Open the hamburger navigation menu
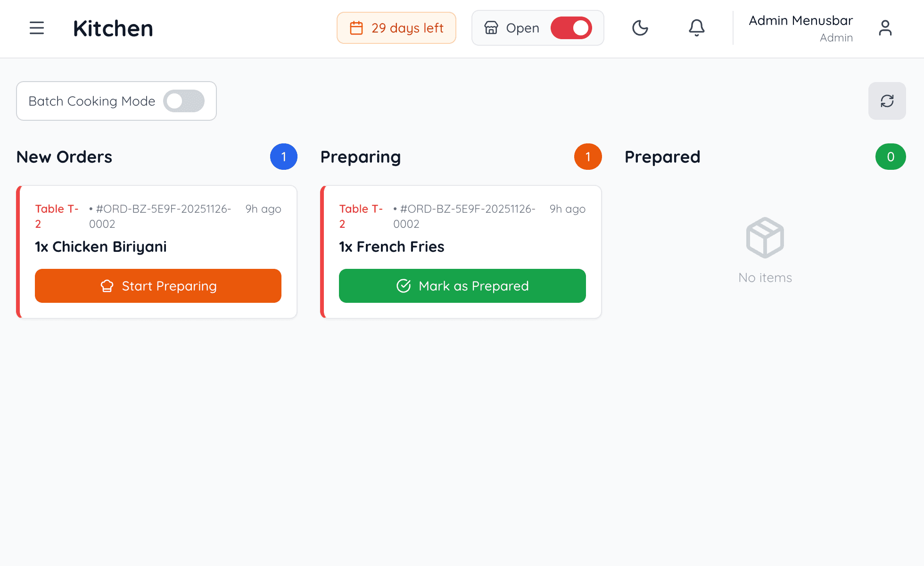This screenshot has height=566, width=924. click(37, 28)
